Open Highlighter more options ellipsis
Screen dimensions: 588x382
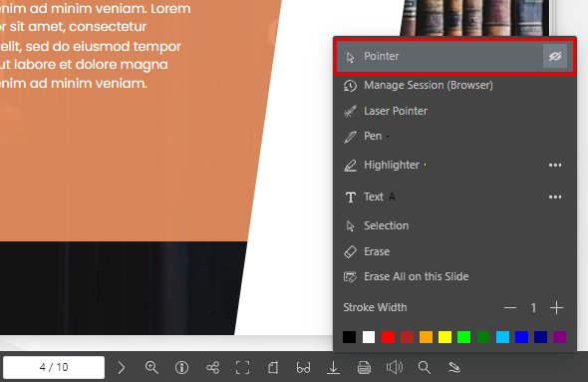(x=555, y=166)
